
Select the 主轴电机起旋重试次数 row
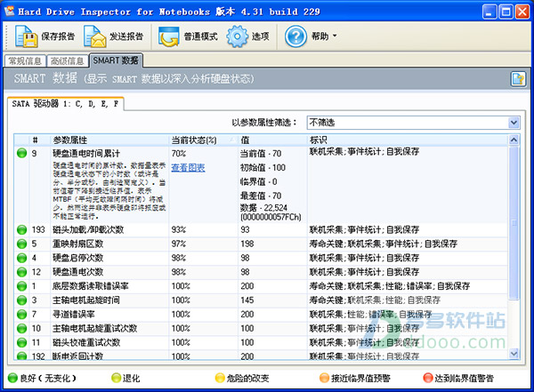tap(261, 328)
